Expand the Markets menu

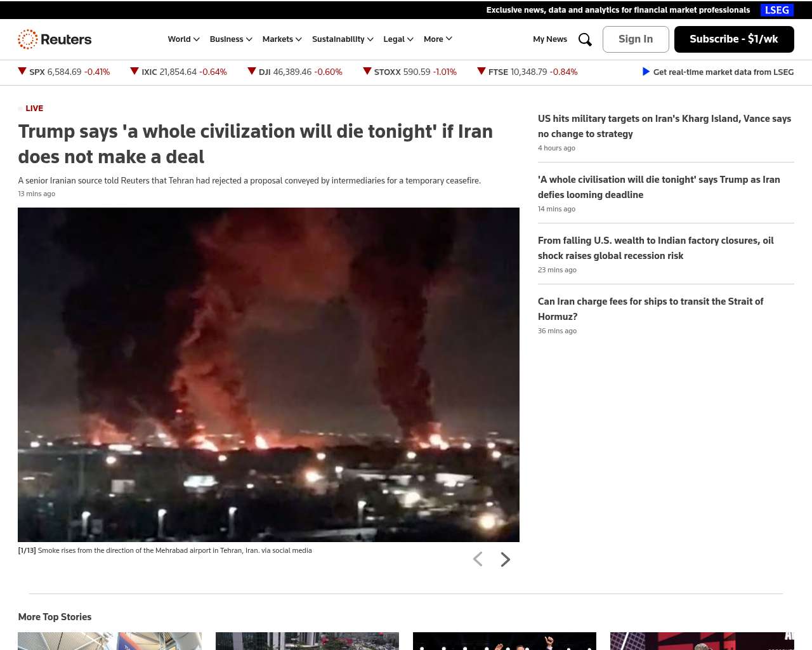(282, 39)
